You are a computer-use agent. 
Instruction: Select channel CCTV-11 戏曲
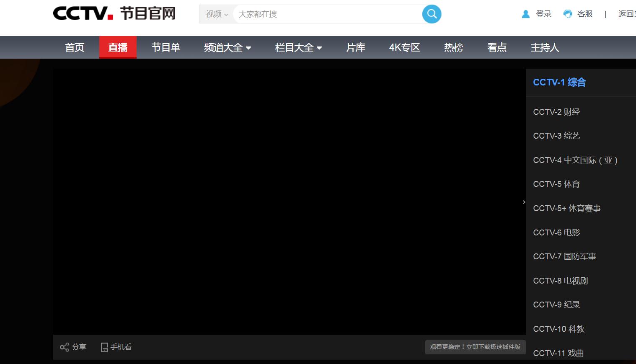pos(558,353)
